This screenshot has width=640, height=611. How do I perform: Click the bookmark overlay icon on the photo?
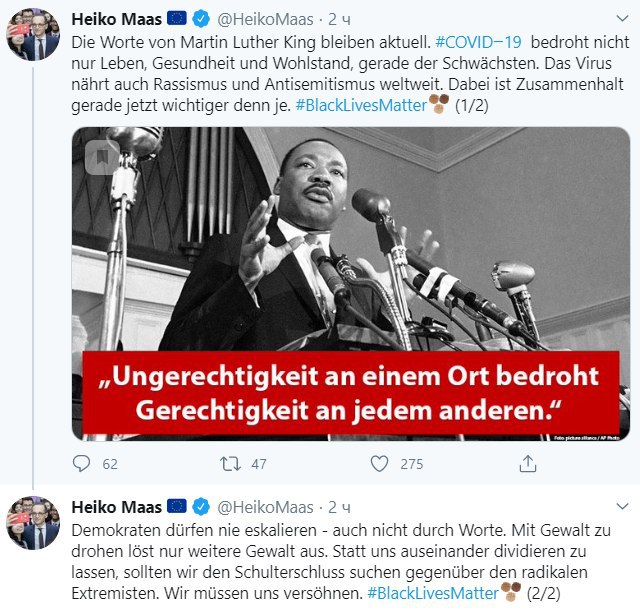tap(102, 157)
